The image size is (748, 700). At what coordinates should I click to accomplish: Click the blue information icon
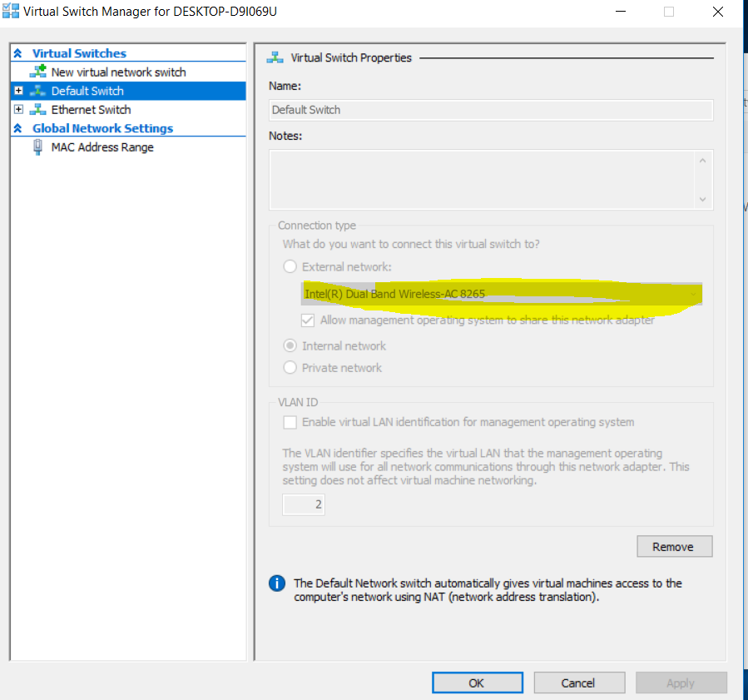[277, 583]
